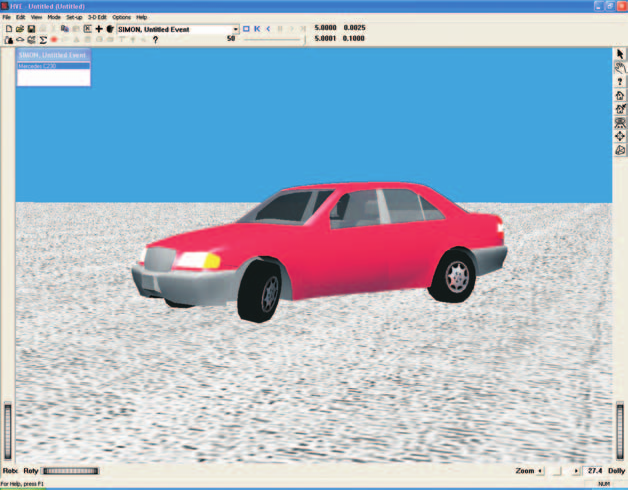The height and width of the screenshot is (490, 628).
Task: Click the black plus icon in toolbar
Action: click(x=99, y=29)
